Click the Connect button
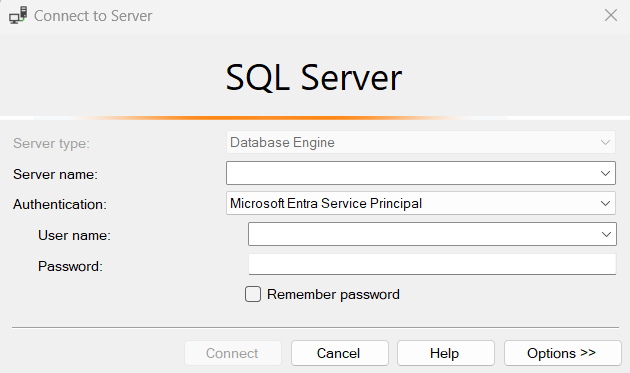 pos(233,353)
